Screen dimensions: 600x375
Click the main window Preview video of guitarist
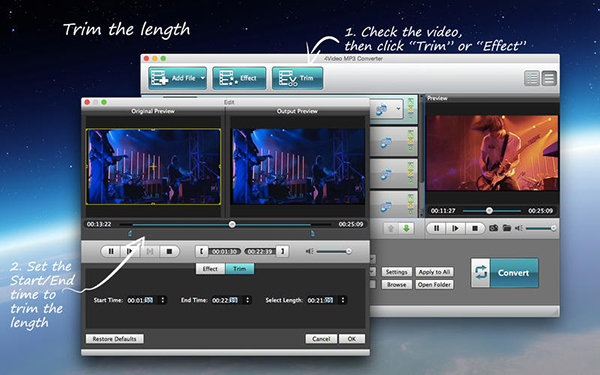[492, 153]
